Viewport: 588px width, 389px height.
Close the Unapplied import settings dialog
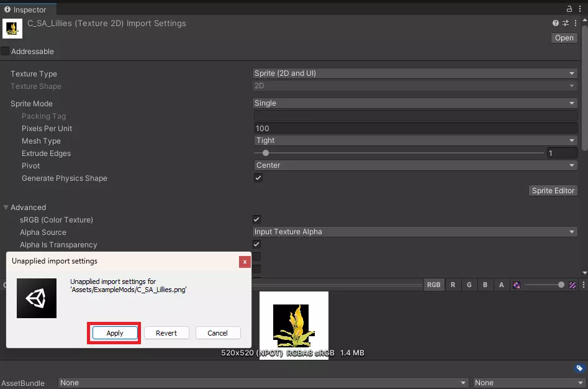point(245,262)
